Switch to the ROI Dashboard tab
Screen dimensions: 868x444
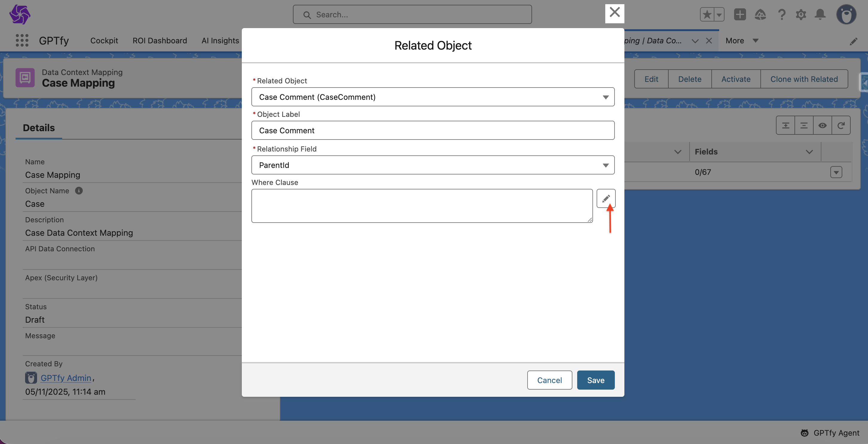click(159, 40)
